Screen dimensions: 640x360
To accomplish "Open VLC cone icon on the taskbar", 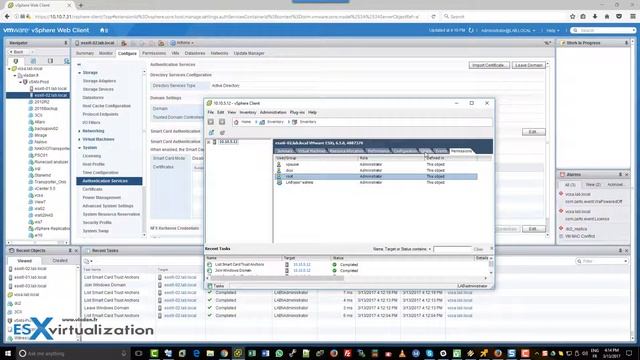I will point(402,353).
